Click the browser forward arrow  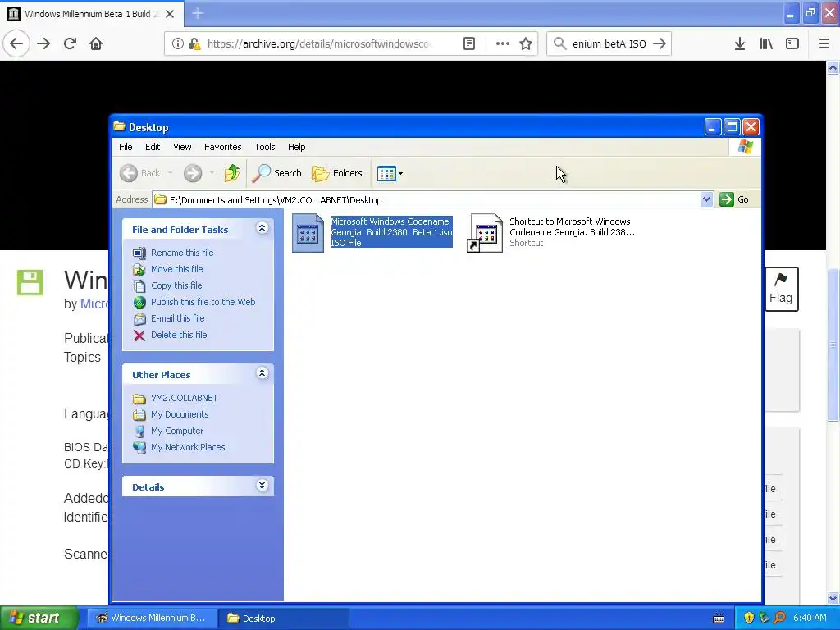point(43,43)
